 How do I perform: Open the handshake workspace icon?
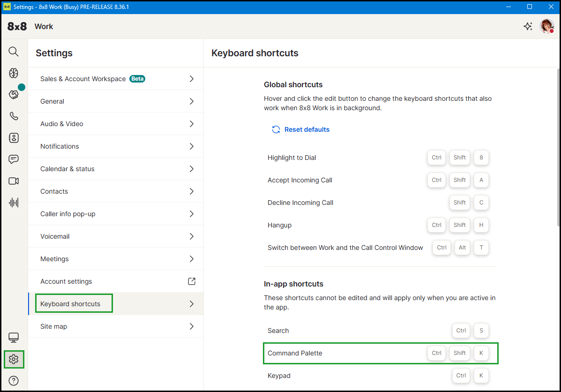coord(14,95)
